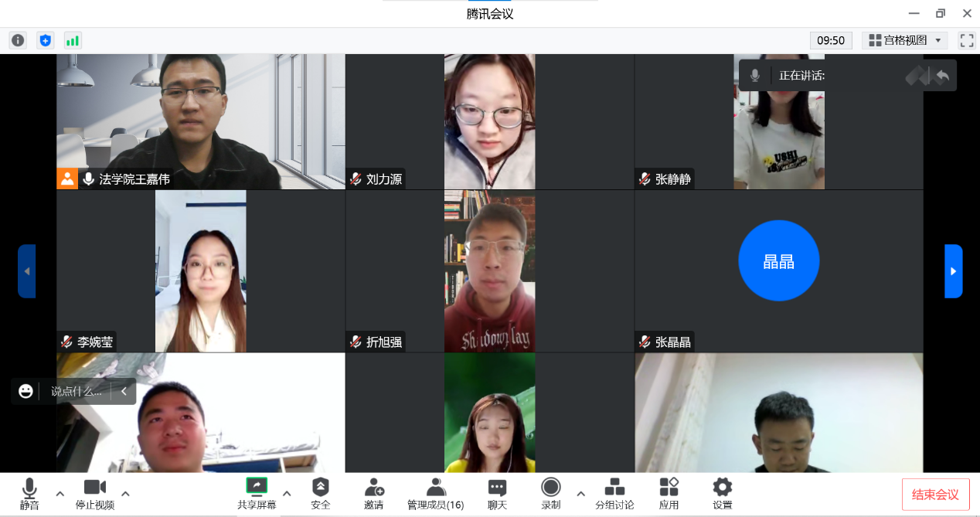This screenshot has height=517, width=980.
Task: Go to next page of participants
Action: [953, 271]
